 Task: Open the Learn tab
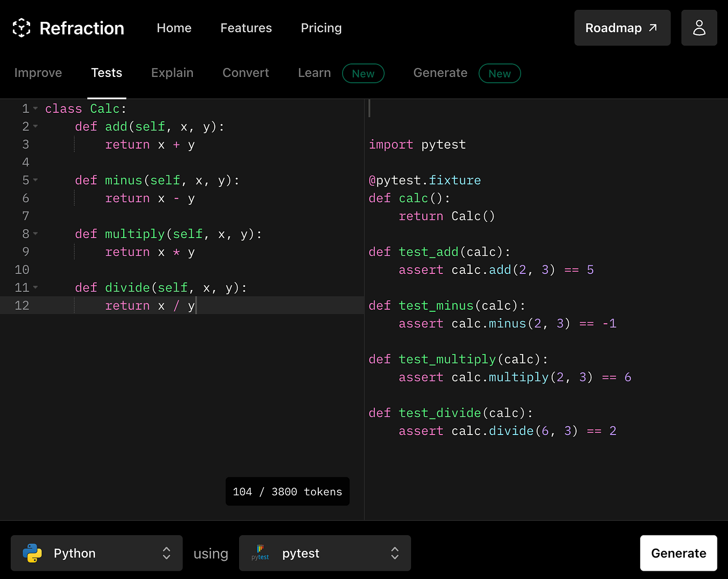(315, 73)
